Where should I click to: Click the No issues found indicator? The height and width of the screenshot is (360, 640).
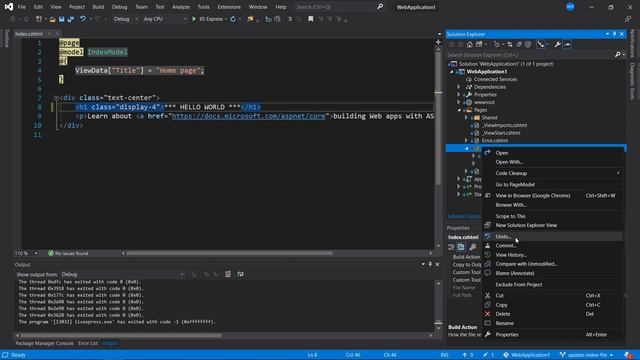(x=68, y=253)
